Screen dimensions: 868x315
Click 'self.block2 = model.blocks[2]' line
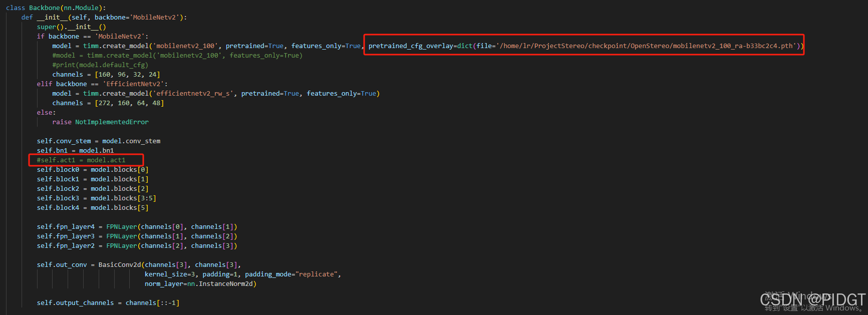[93, 188]
